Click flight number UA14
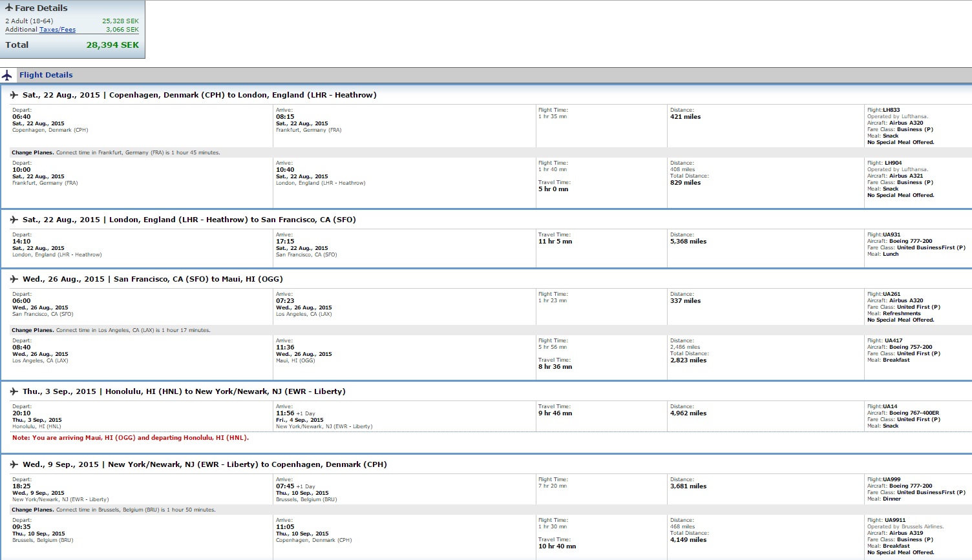This screenshot has width=972, height=560. (890, 406)
